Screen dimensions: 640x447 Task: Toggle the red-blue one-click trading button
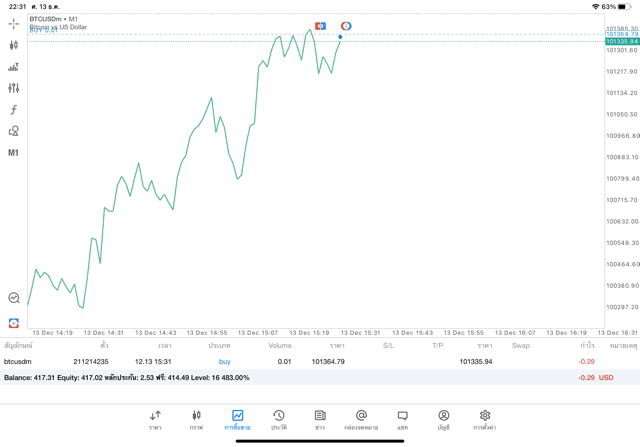click(x=320, y=25)
